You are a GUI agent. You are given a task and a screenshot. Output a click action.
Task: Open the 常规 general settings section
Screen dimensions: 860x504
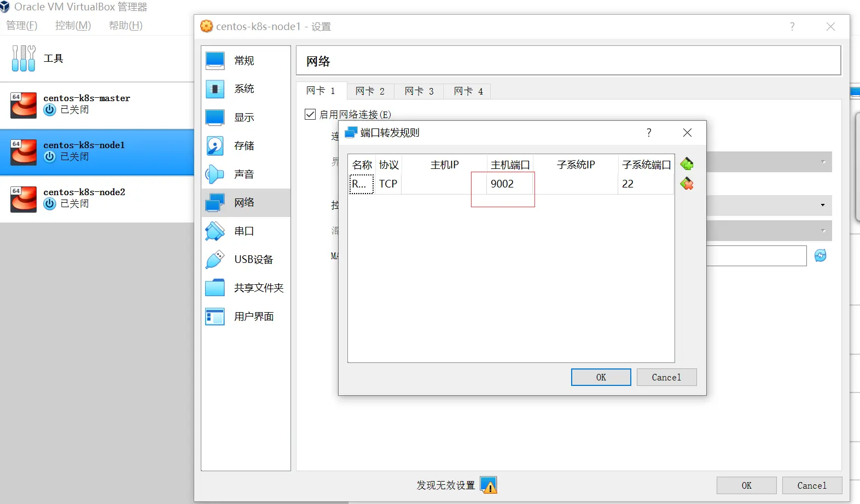(x=246, y=61)
